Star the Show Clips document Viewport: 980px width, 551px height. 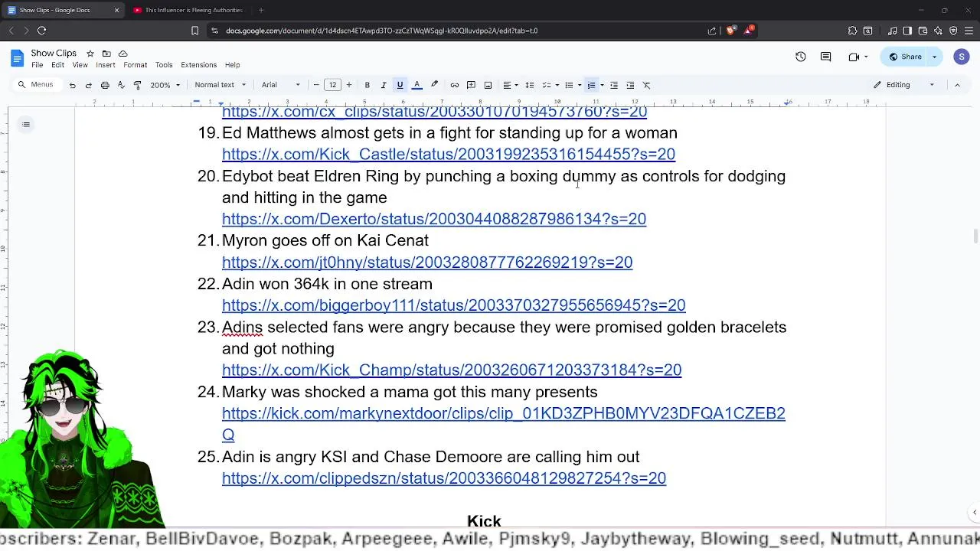(90, 54)
